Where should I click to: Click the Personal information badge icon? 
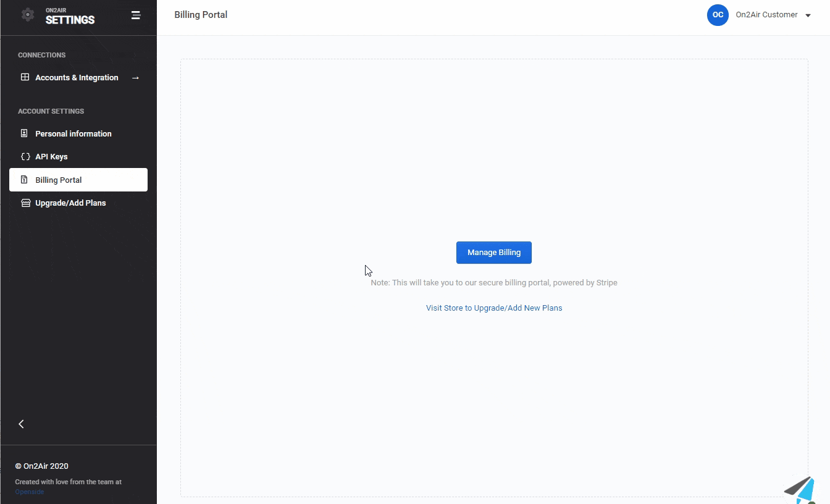pyautogui.click(x=25, y=133)
